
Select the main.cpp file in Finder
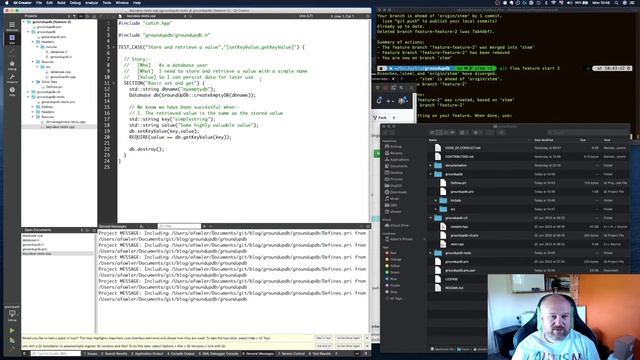tap(456, 244)
